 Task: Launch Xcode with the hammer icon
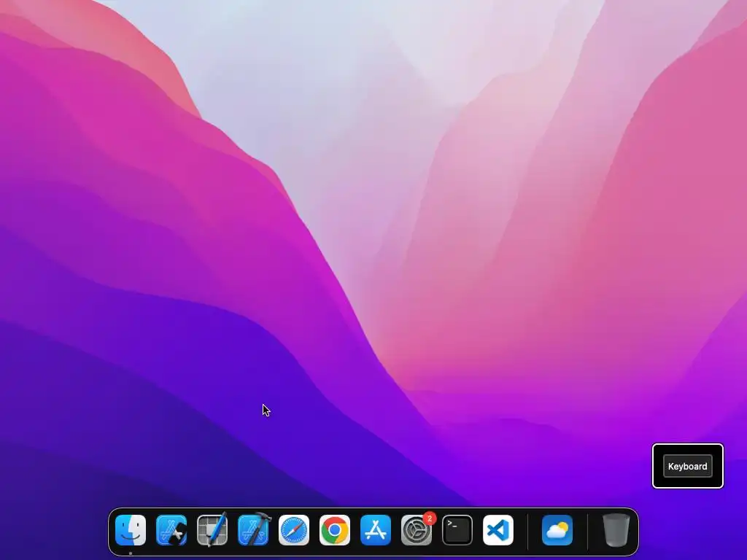tap(253, 530)
